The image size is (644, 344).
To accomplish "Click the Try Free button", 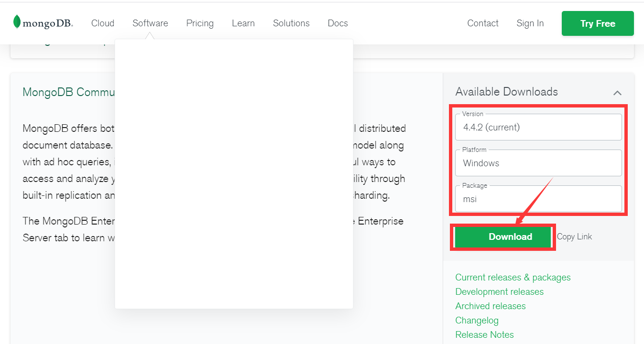I will coord(598,23).
